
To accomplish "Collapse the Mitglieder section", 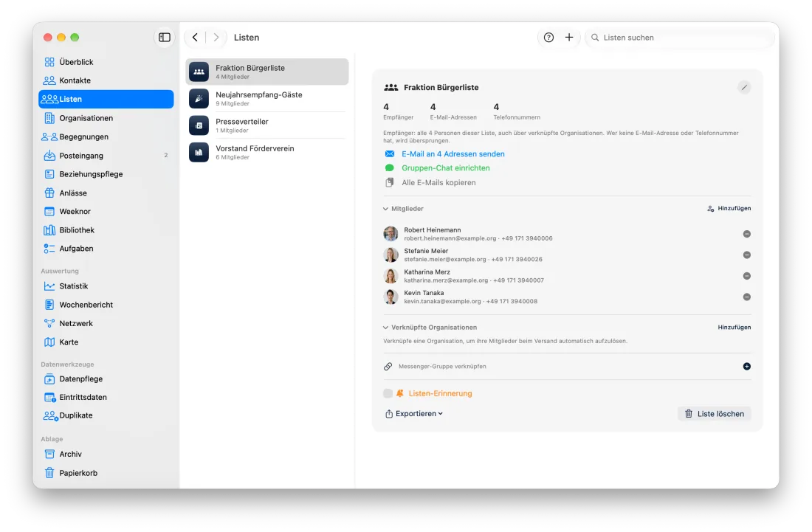I will pos(385,209).
